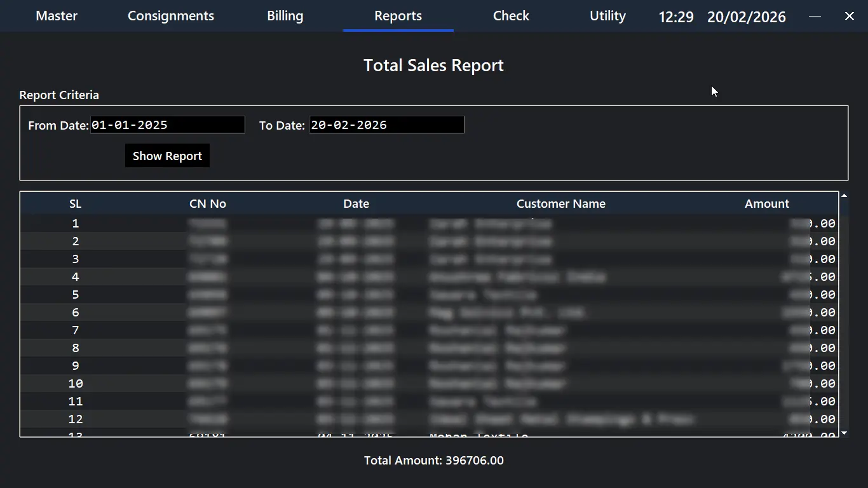This screenshot has width=868, height=488.
Task: Select row 10 in the sales table
Action: coord(429,384)
